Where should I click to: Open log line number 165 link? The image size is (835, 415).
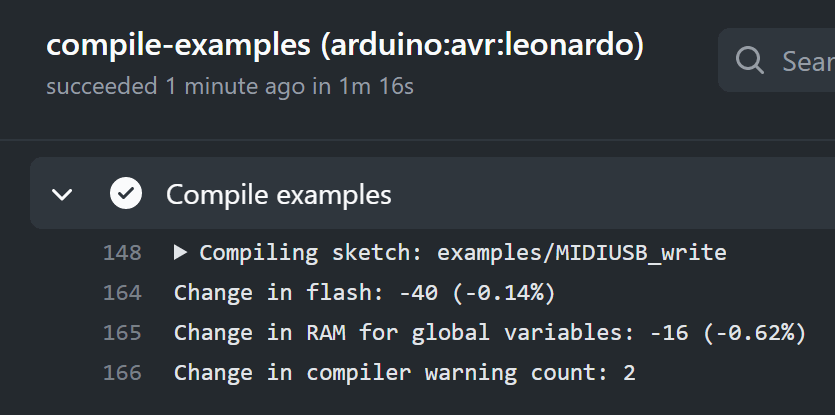pyautogui.click(x=122, y=332)
